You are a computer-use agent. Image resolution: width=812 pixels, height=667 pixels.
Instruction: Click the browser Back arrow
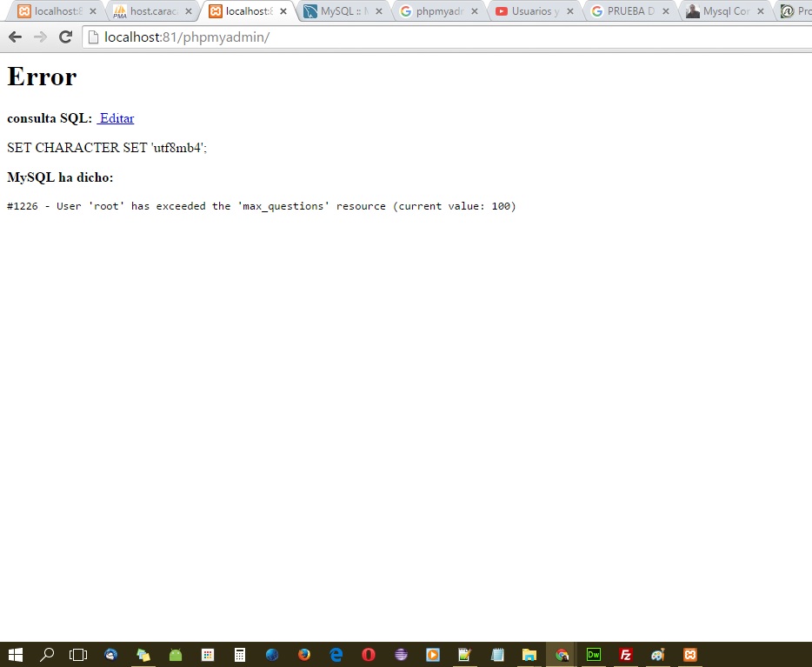(x=16, y=37)
